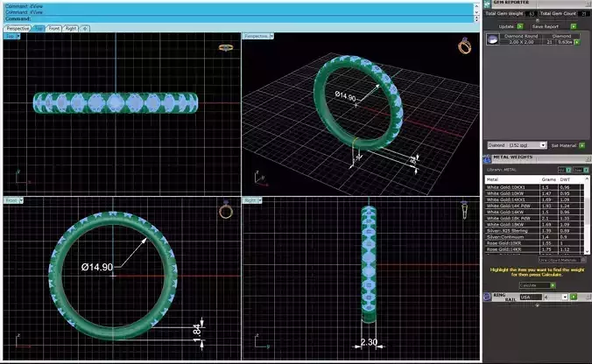Click the Grams column header
The image size is (592, 364).
coord(548,179)
